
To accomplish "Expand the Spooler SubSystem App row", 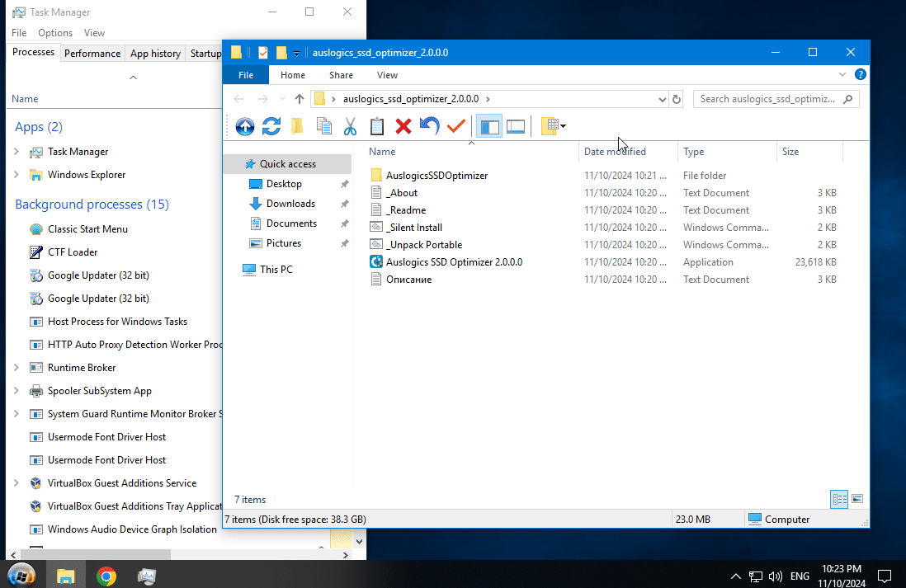I will 17,390.
